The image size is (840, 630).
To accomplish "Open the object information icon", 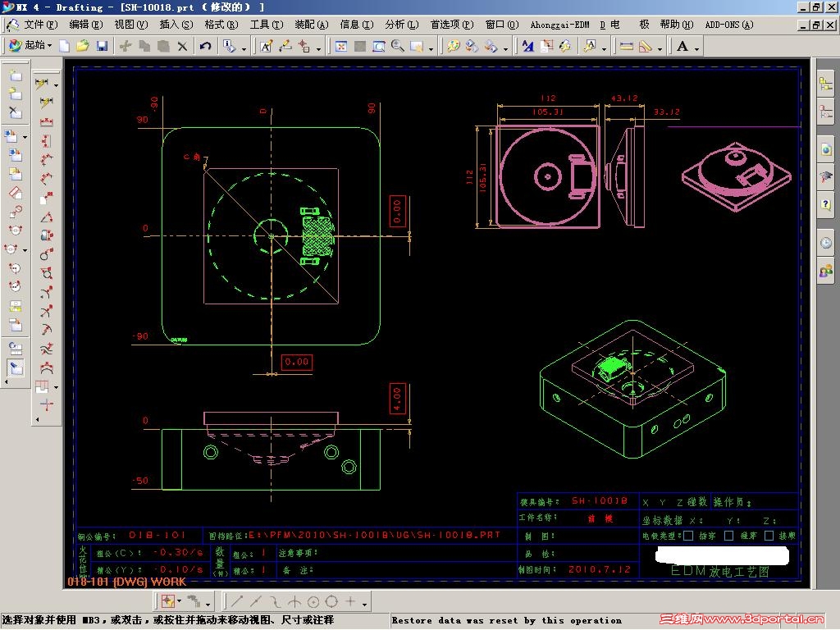I will [x=230, y=46].
